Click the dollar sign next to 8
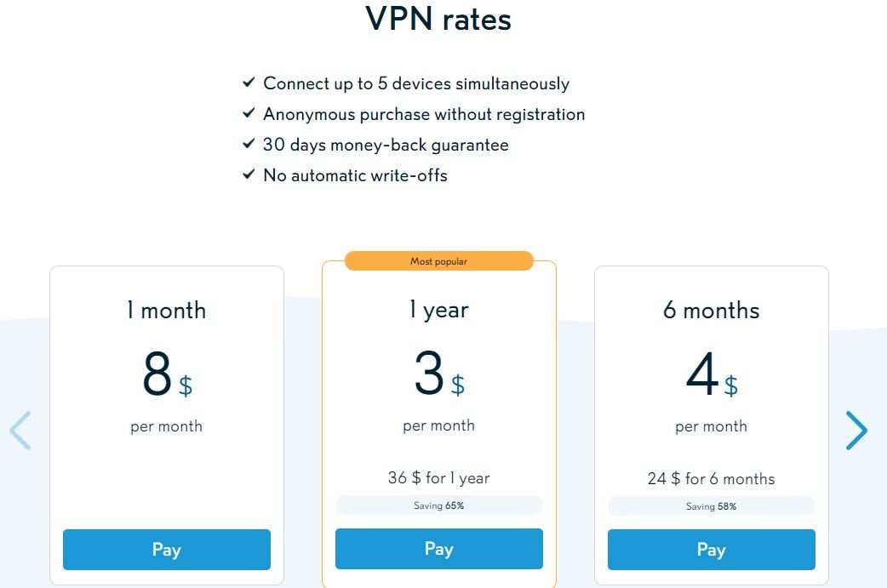The height and width of the screenshot is (588, 887). 186,387
